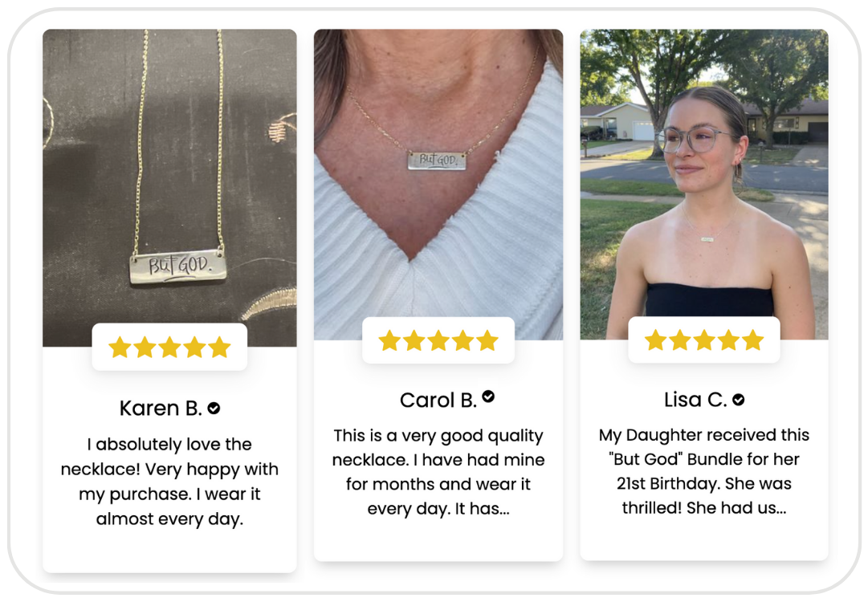Click the reviewer name Karen B.
This screenshot has height=602, width=868.
161,409
